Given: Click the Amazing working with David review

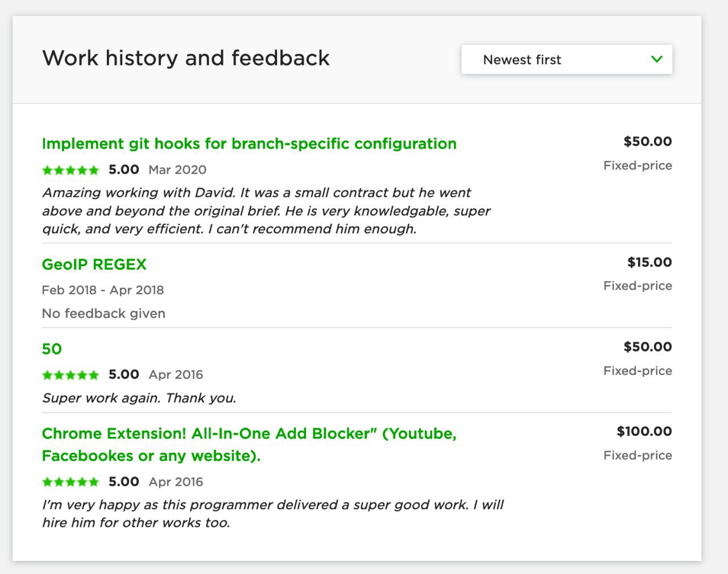Looking at the screenshot, I should click(266, 210).
